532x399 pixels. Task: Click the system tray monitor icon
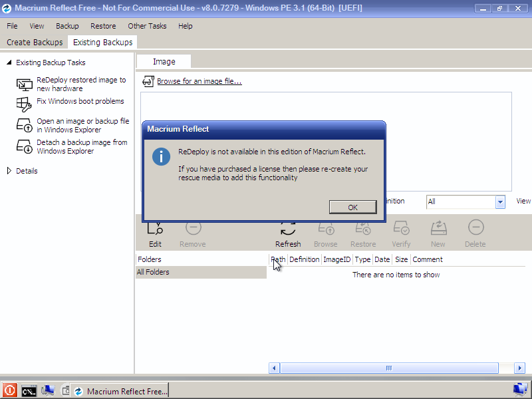(x=521, y=390)
